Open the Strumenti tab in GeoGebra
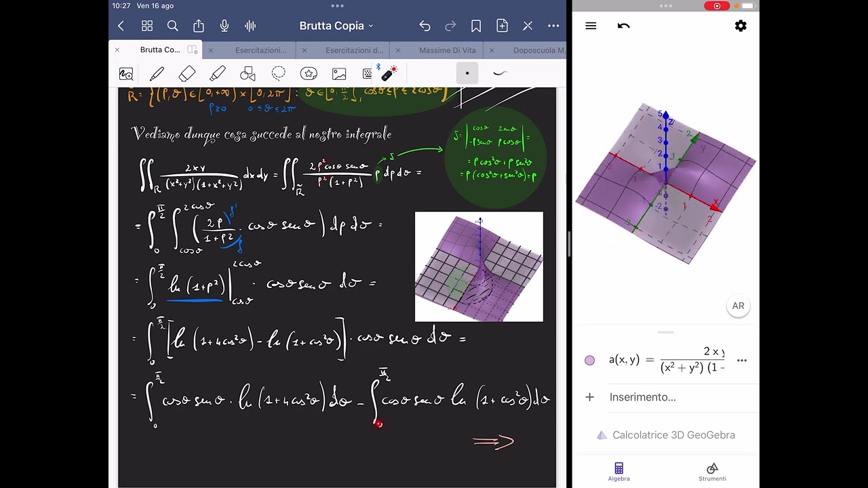 point(712,472)
